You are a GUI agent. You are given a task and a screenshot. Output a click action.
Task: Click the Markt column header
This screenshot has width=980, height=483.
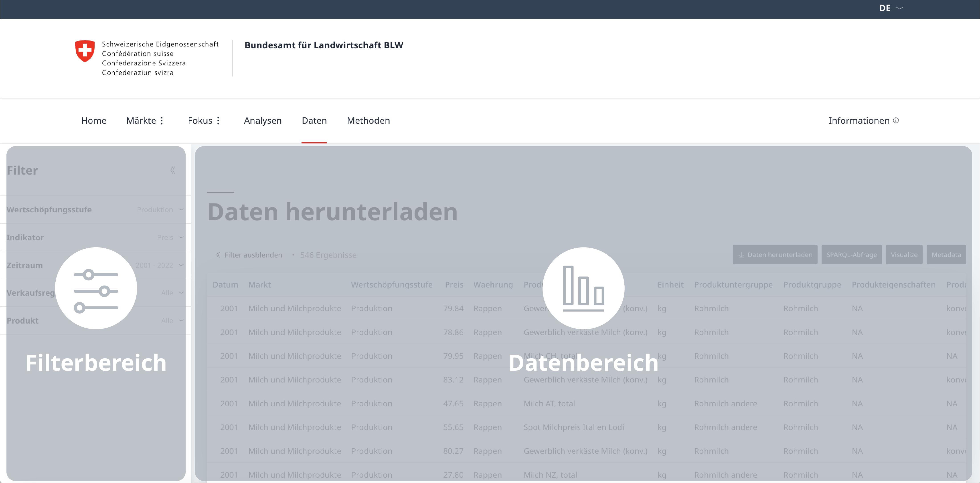pos(259,284)
